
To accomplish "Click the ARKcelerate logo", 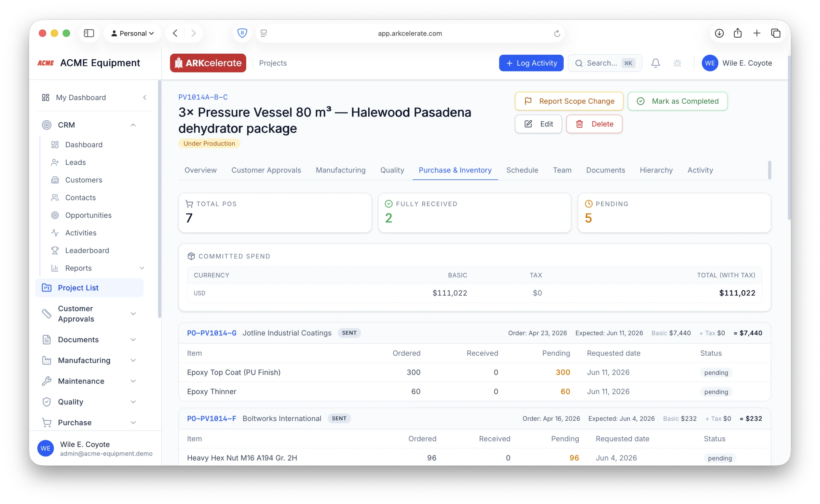I will coord(208,63).
